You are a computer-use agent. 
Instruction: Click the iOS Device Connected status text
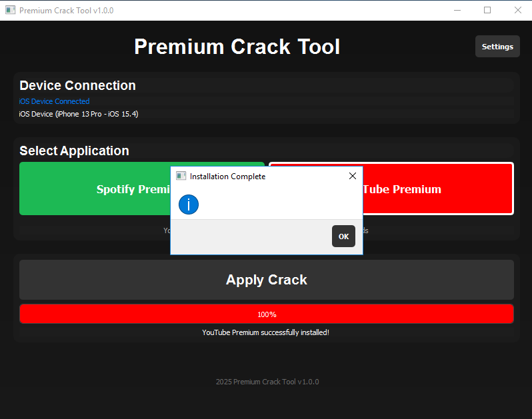[54, 101]
